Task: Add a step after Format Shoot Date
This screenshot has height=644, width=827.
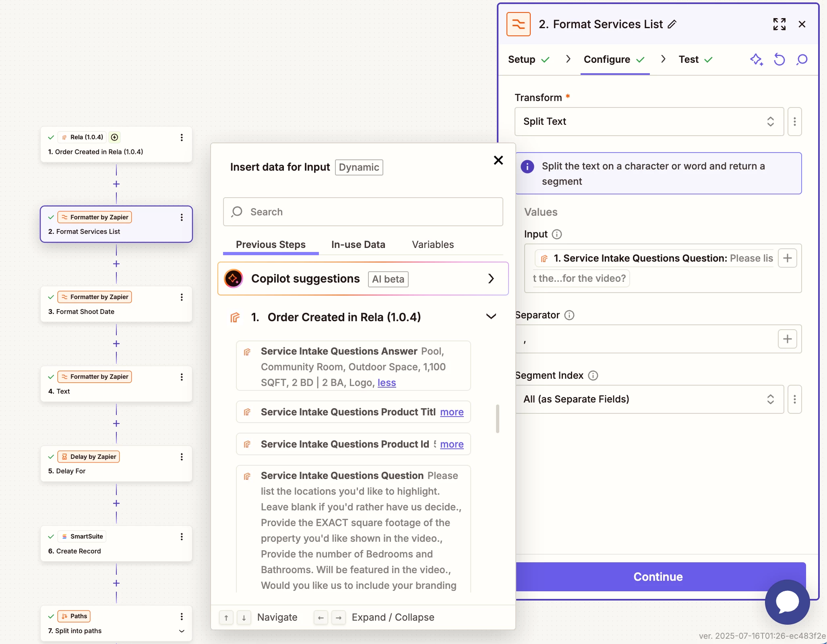Action: [116, 344]
